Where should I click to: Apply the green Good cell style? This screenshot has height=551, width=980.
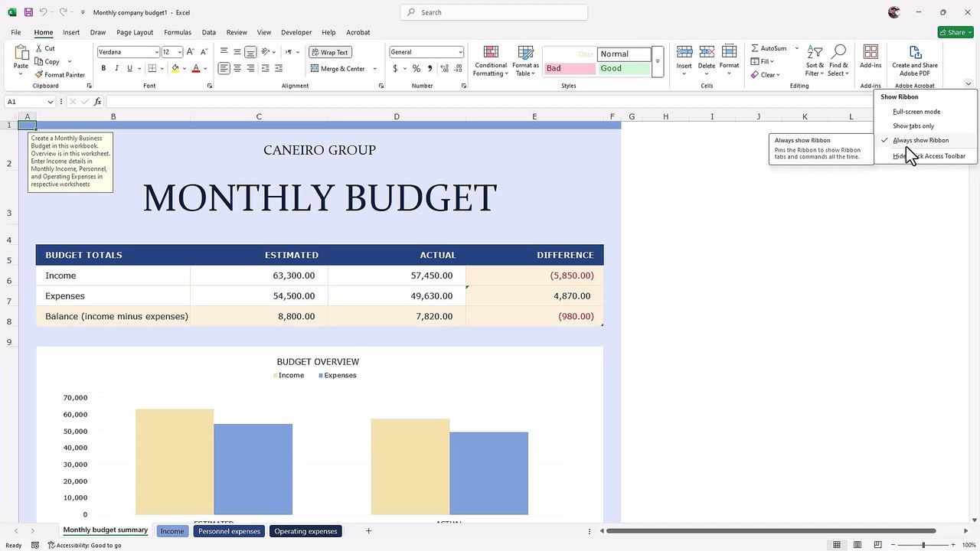point(623,68)
